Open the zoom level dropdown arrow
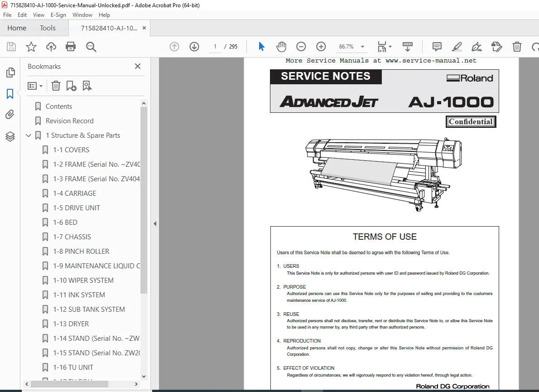Screen dimensions: 539x392 (362, 46)
